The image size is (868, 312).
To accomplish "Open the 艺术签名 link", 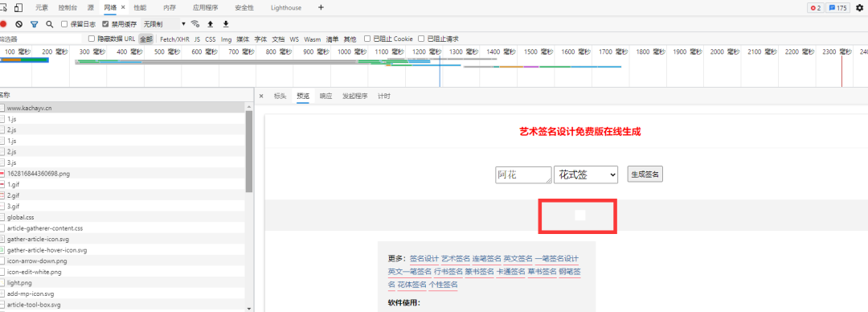I will tap(456, 259).
